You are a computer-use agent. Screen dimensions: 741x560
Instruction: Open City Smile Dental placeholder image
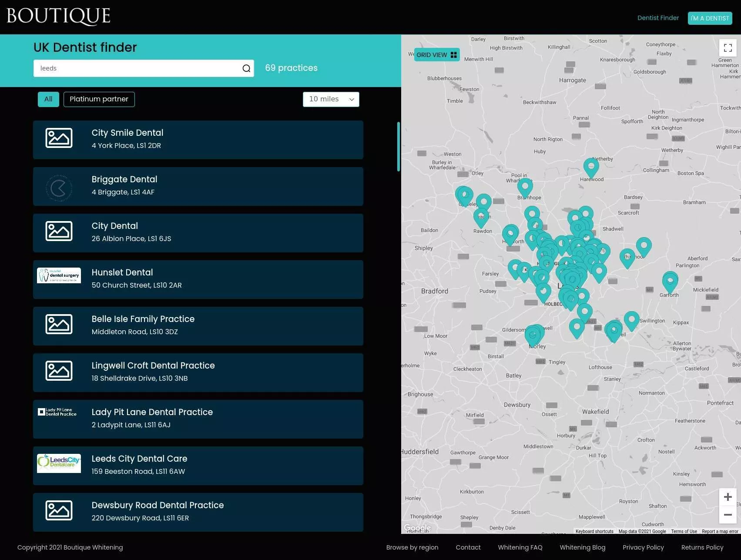click(x=59, y=138)
